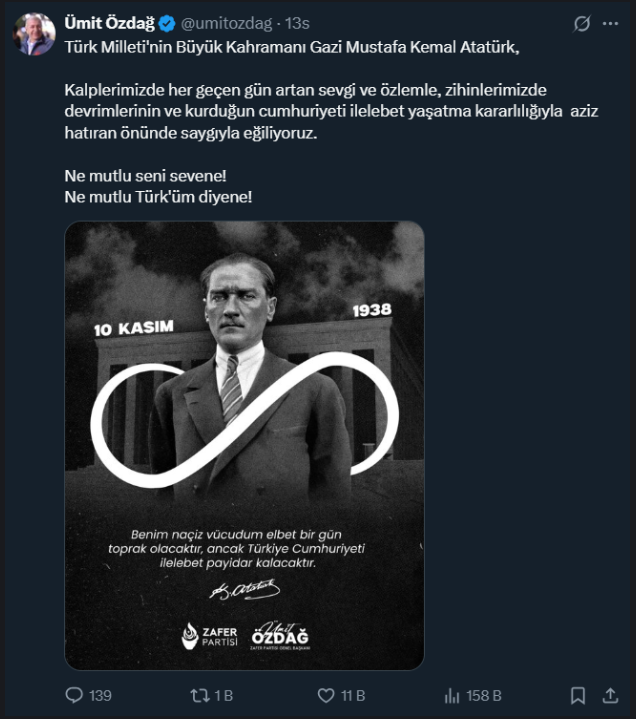Image resolution: width=636 pixels, height=719 pixels.
Task: Like the tweet with the heart icon
Action: point(326,696)
